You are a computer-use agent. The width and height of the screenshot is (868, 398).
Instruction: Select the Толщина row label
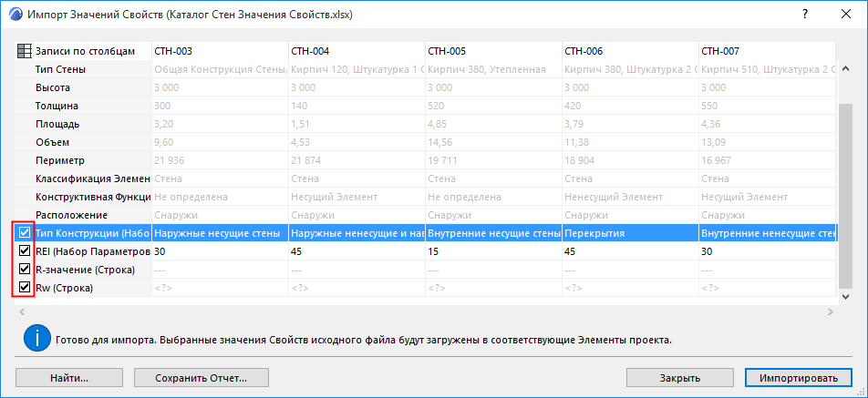tap(57, 106)
